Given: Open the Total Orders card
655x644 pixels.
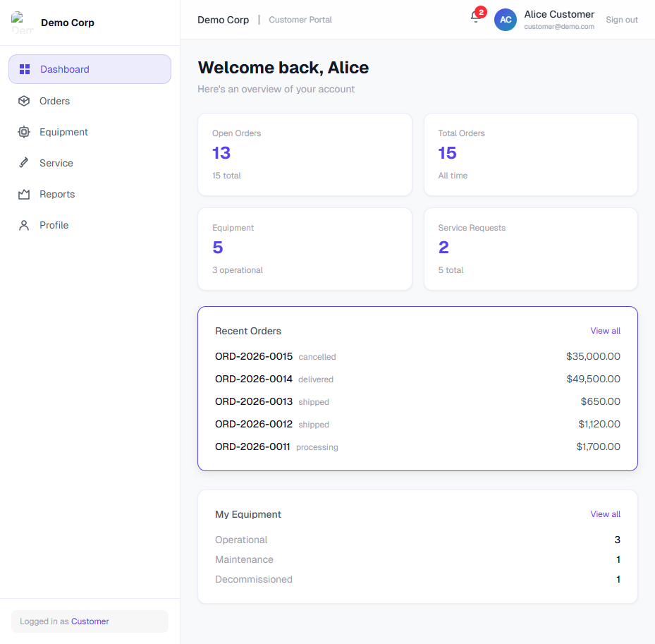Looking at the screenshot, I should tap(530, 154).
